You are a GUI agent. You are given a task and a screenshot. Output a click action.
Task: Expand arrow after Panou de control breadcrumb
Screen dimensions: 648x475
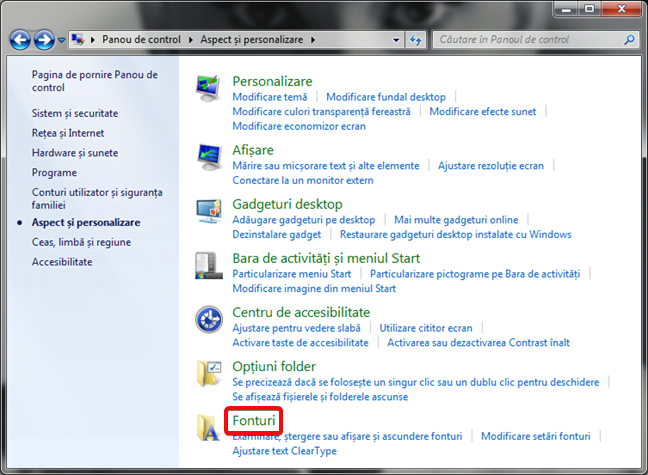pos(191,40)
